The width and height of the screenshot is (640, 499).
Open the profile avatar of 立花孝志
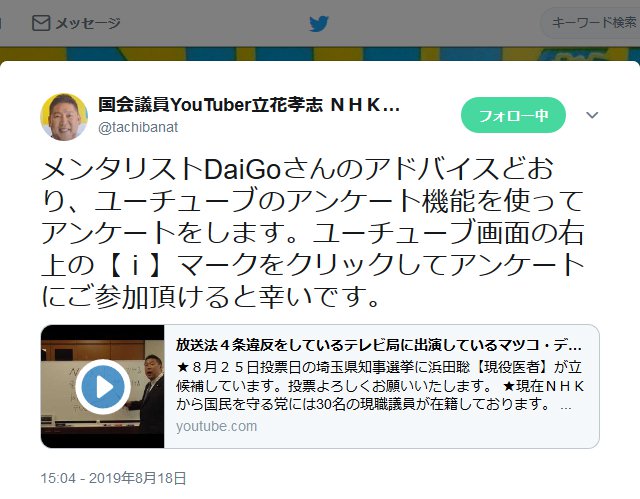[64, 117]
